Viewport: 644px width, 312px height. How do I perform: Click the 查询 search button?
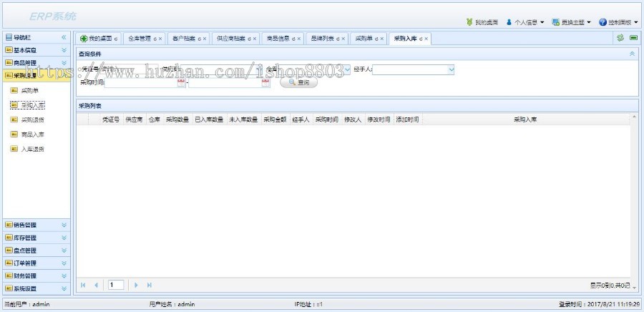tap(298, 82)
